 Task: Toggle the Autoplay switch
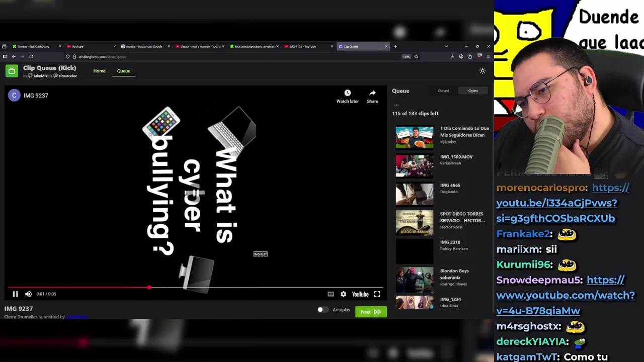point(323,310)
